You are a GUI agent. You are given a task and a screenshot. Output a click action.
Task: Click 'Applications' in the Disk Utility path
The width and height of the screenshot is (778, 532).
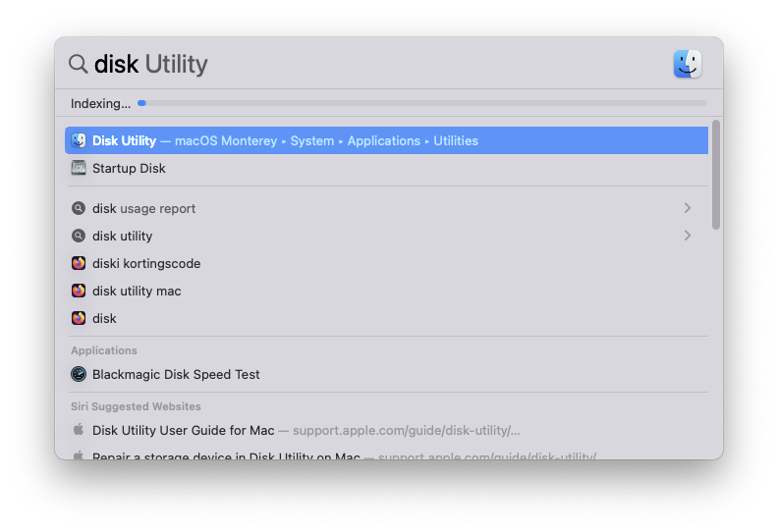tap(383, 140)
